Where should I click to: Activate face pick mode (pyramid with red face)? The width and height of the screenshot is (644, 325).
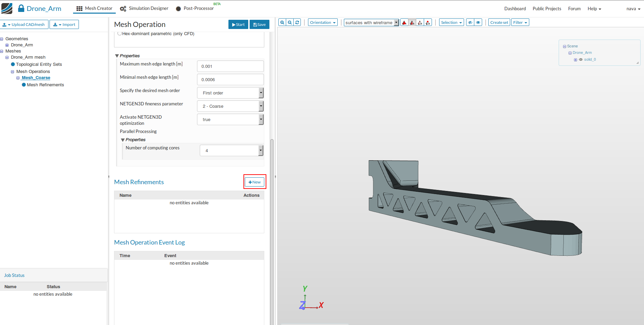(x=412, y=23)
